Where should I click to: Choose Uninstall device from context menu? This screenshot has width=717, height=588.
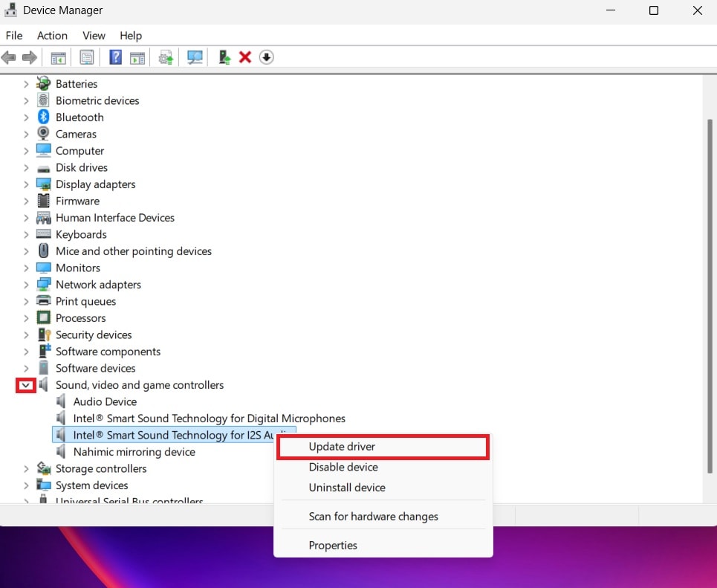tap(383, 488)
